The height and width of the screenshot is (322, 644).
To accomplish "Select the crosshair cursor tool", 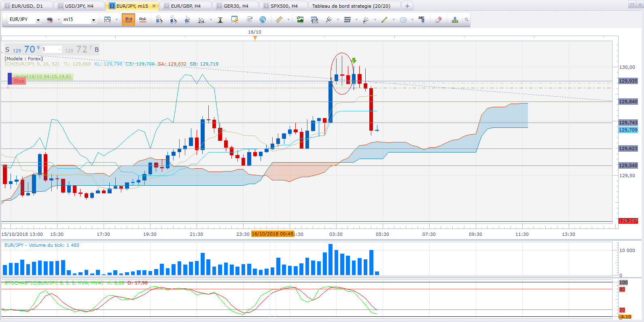I will point(187,19).
